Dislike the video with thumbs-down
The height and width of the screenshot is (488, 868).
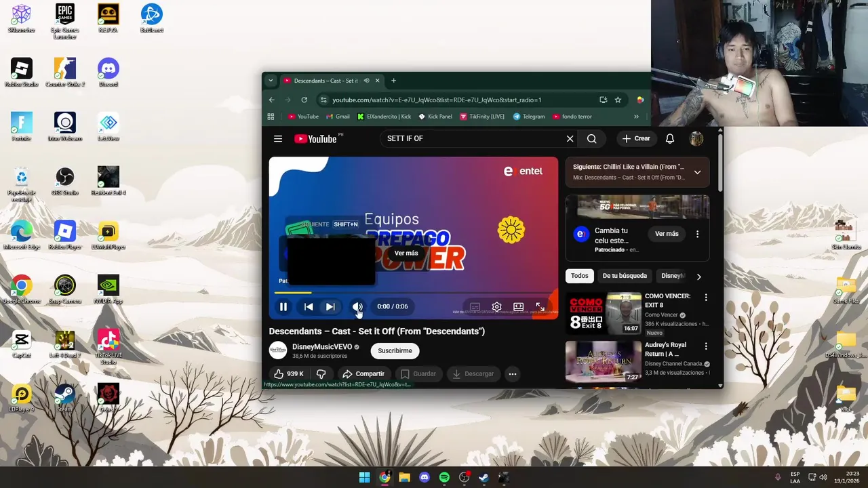321,374
